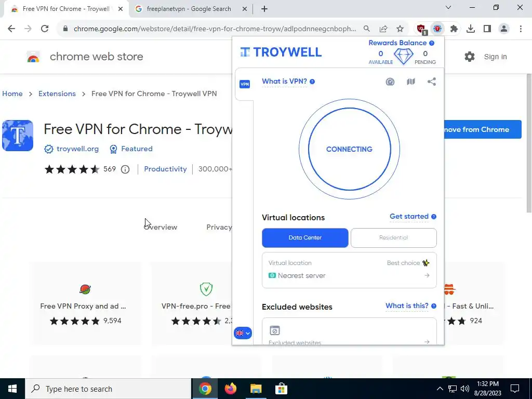The width and height of the screenshot is (532, 399).
Task: Click the Sign in link
Action: pos(495,57)
